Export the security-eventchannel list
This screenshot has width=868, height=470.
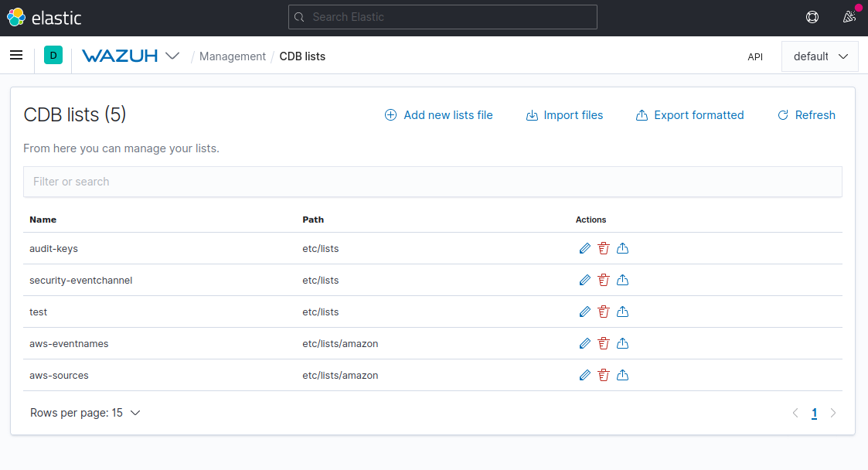(x=622, y=280)
